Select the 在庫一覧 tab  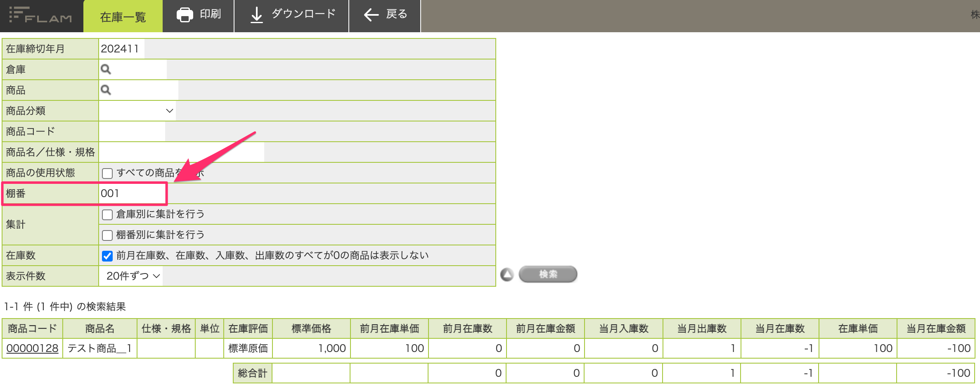tap(123, 17)
